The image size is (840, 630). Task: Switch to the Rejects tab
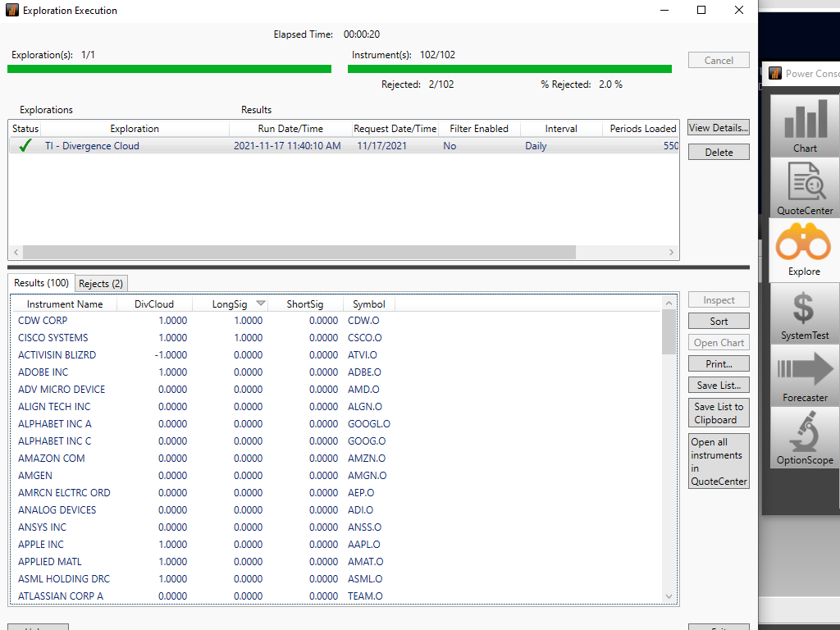[101, 282]
